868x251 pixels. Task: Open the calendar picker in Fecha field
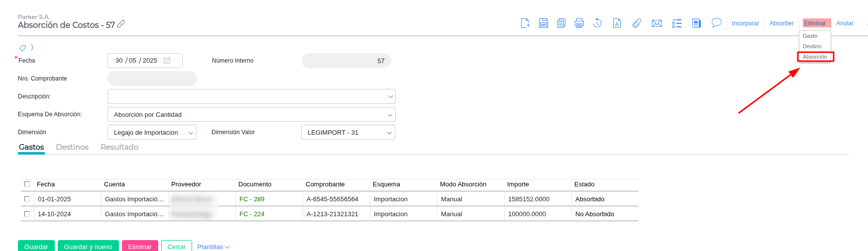(167, 61)
